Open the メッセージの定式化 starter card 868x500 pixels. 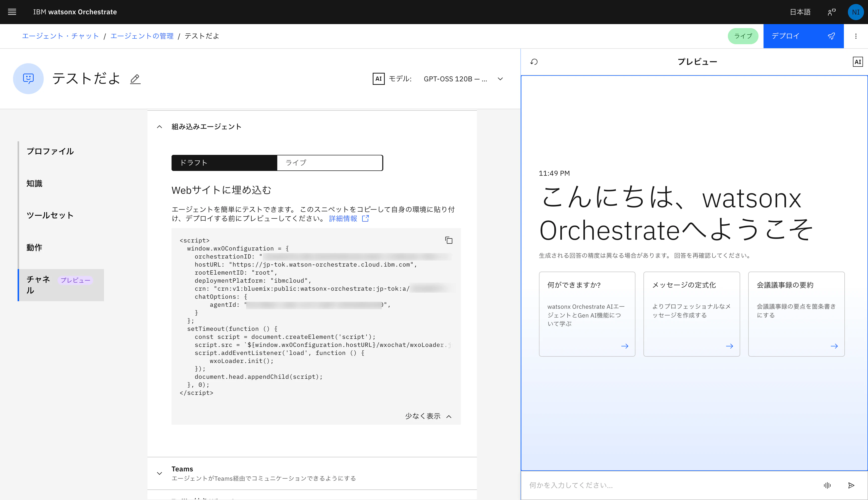point(691,314)
